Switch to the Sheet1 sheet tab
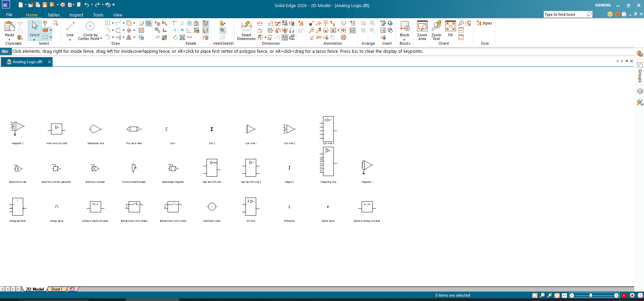Viewport: 644px width, 301px height. [56, 289]
